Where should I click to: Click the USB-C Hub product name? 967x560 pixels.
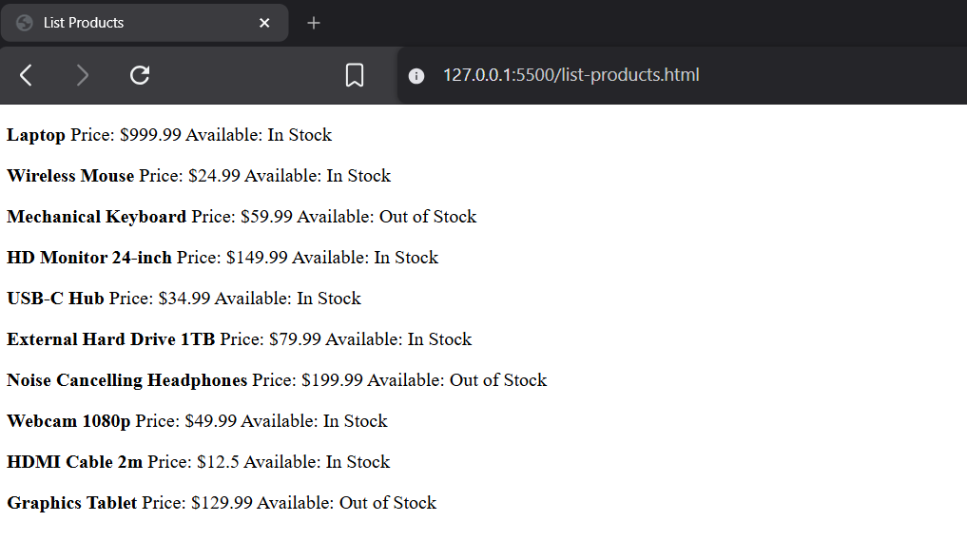(55, 299)
